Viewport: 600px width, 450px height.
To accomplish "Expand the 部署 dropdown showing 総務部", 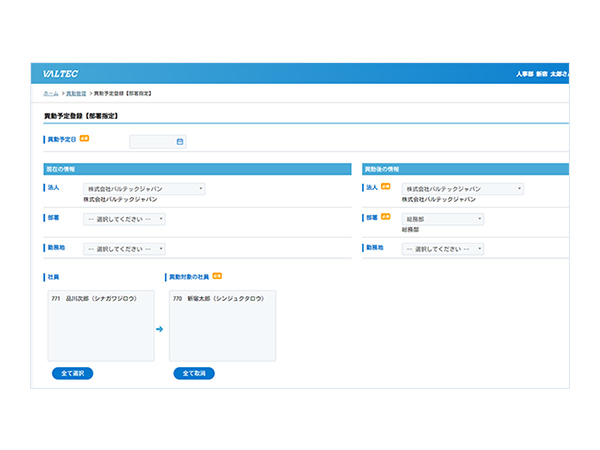I will (443, 218).
